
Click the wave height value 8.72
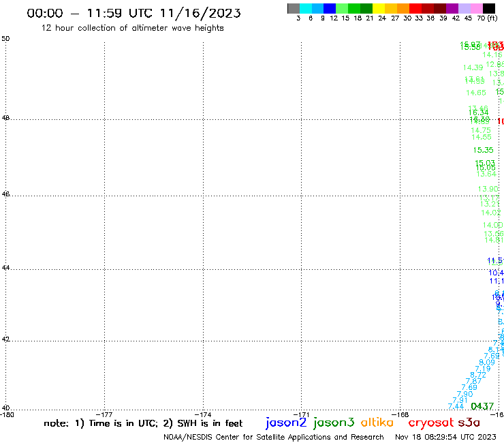(478, 375)
